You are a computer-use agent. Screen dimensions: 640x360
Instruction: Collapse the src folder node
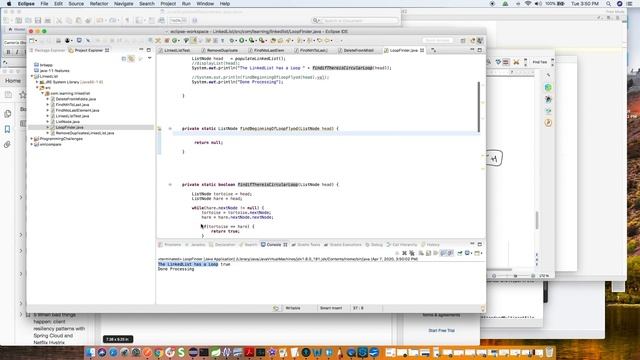[37, 88]
